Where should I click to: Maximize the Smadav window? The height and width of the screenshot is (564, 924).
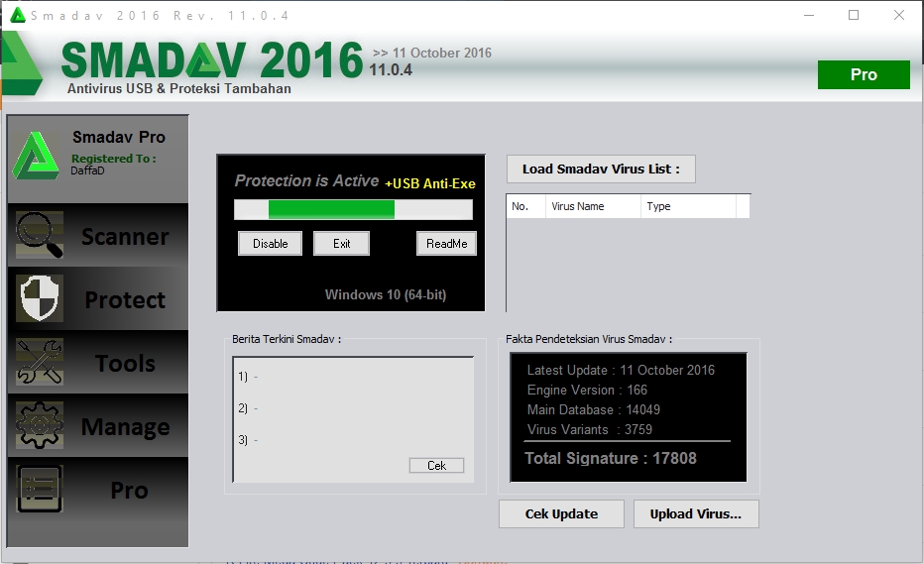point(854,15)
